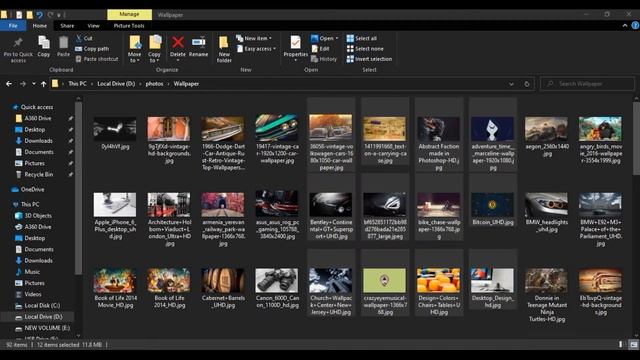The width and height of the screenshot is (640, 360).
Task: Open the Picture Tools tab
Action: (129, 26)
